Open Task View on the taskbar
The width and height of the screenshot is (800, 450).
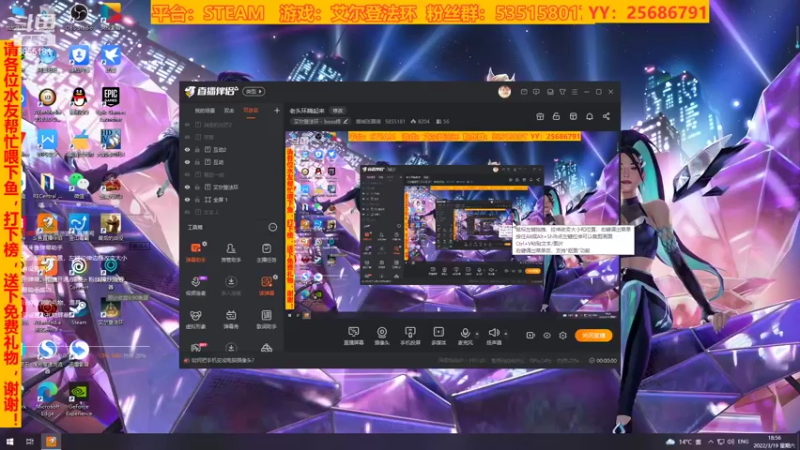click(x=30, y=442)
